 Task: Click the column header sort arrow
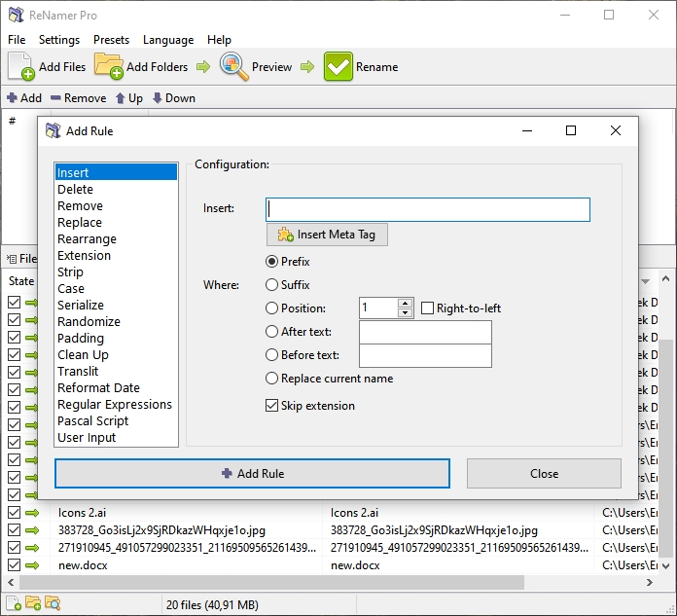(646, 281)
